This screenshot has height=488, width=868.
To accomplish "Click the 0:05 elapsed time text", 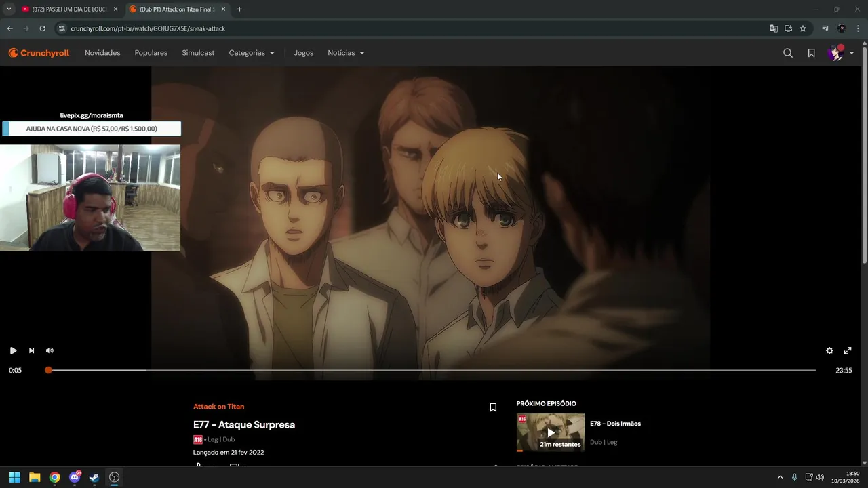I will (x=15, y=370).
